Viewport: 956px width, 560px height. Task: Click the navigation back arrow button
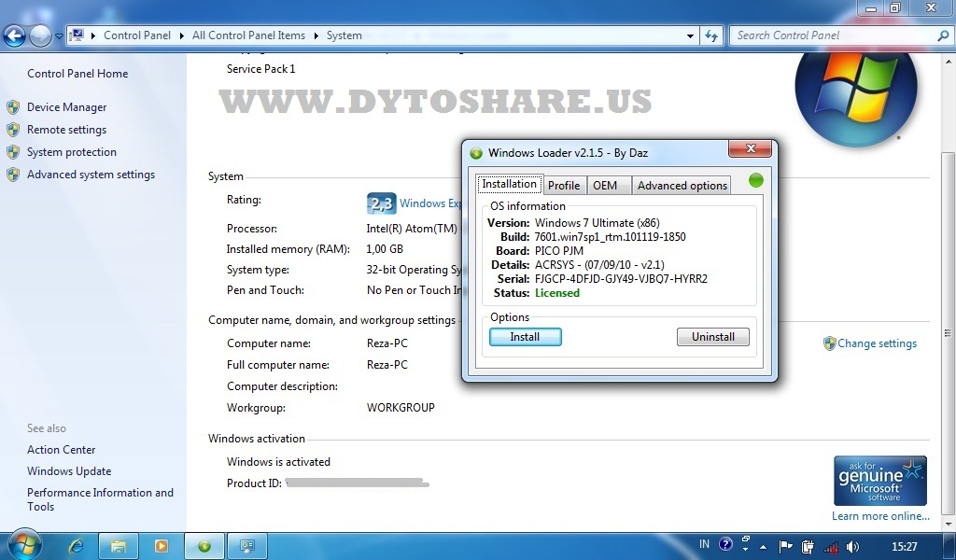15,35
